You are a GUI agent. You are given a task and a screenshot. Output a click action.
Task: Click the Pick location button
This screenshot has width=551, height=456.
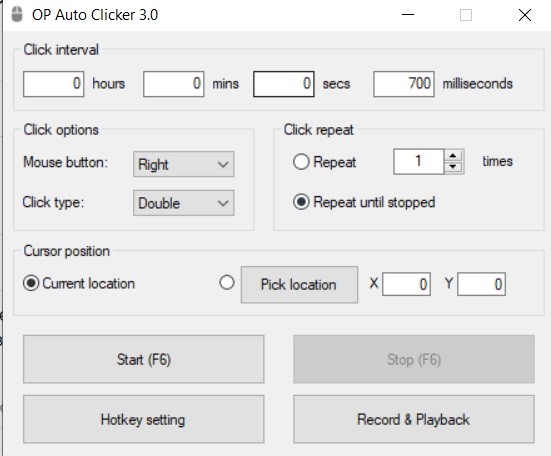tap(299, 285)
